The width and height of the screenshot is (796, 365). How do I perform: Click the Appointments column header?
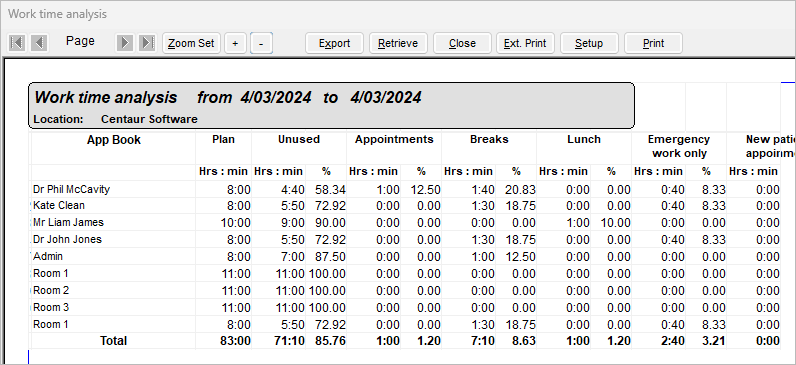point(394,139)
